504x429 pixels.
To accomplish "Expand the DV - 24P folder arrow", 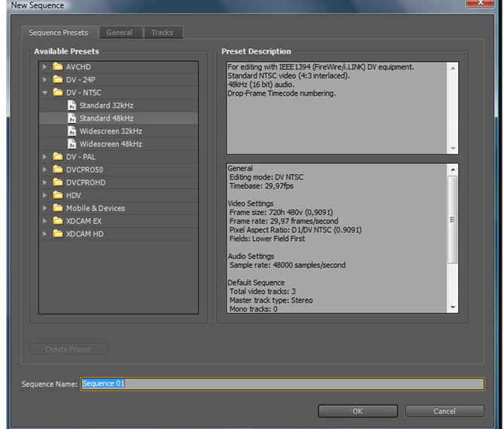I will (x=45, y=80).
